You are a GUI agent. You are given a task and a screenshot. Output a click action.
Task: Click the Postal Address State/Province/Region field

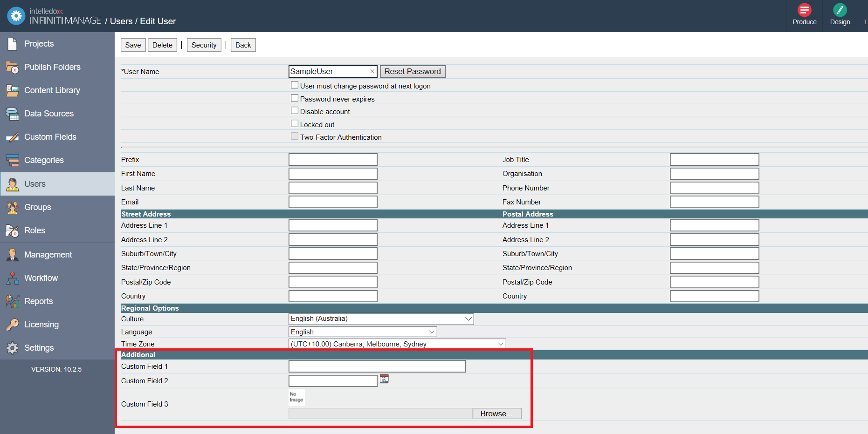[x=715, y=268]
